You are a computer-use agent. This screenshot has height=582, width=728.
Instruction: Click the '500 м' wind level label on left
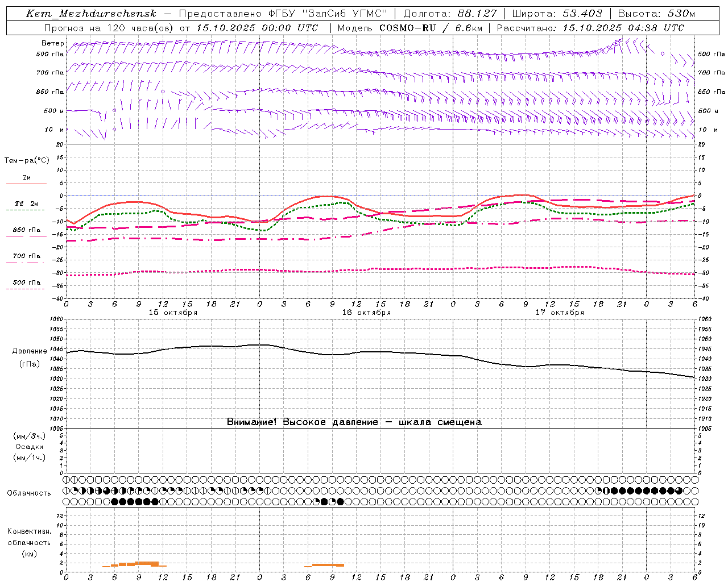tap(54, 111)
